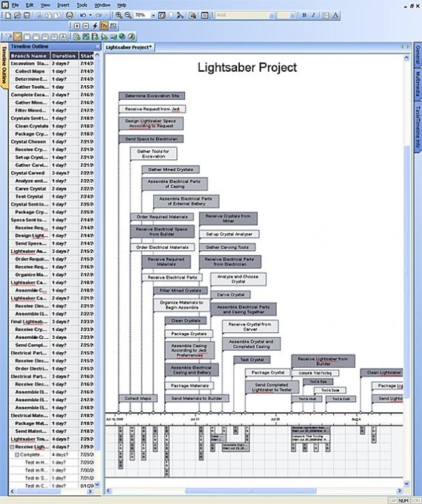Image resolution: width=422 pixels, height=504 pixels.
Task: Click the diagram's scroll down arrow
Action: 406,483
